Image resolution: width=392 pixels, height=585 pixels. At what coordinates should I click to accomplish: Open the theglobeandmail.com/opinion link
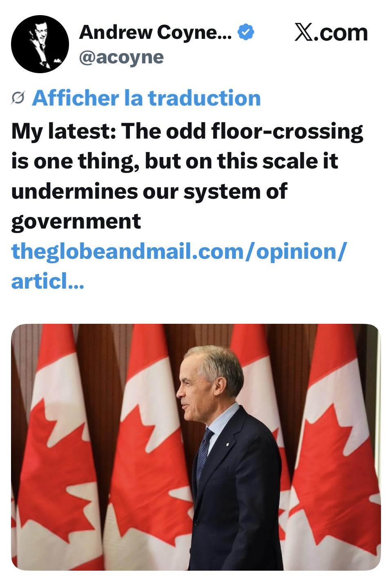point(179,251)
